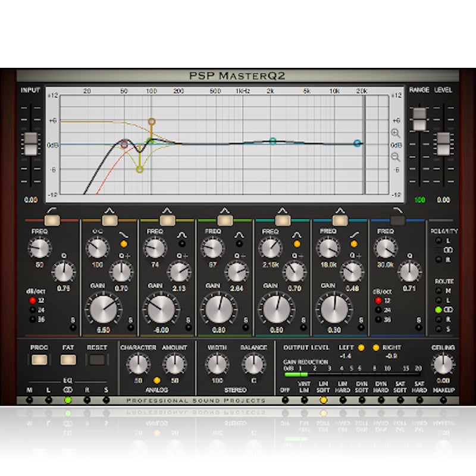The height and width of the screenshot is (476, 476).
Task: Toggle the FAT button
Action: coord(68,360)
